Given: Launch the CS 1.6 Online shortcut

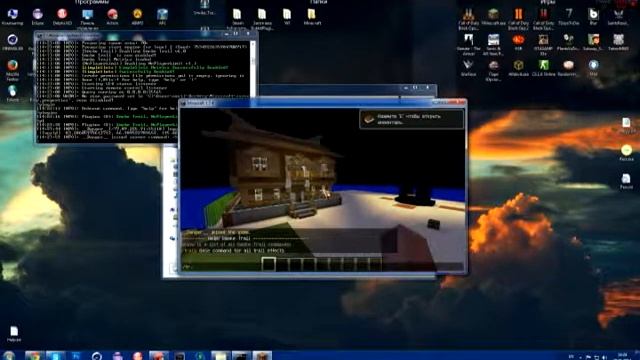Looking at the screenshot, I should [x=543, y=67].
